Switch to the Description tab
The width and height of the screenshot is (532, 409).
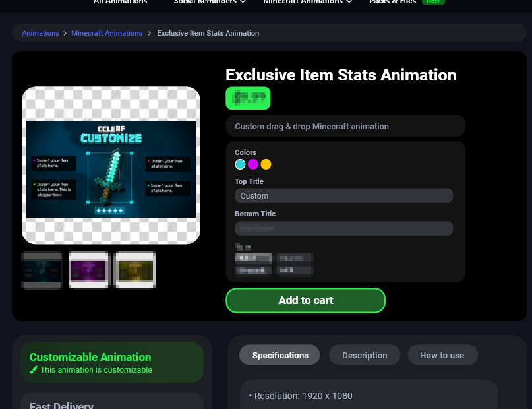365,355
